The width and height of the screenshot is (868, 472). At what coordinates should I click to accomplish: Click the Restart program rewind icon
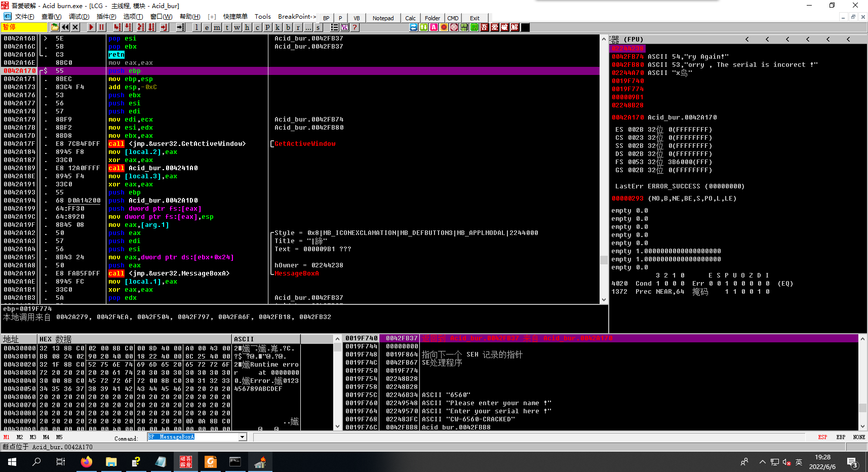(x=65, y=27)
